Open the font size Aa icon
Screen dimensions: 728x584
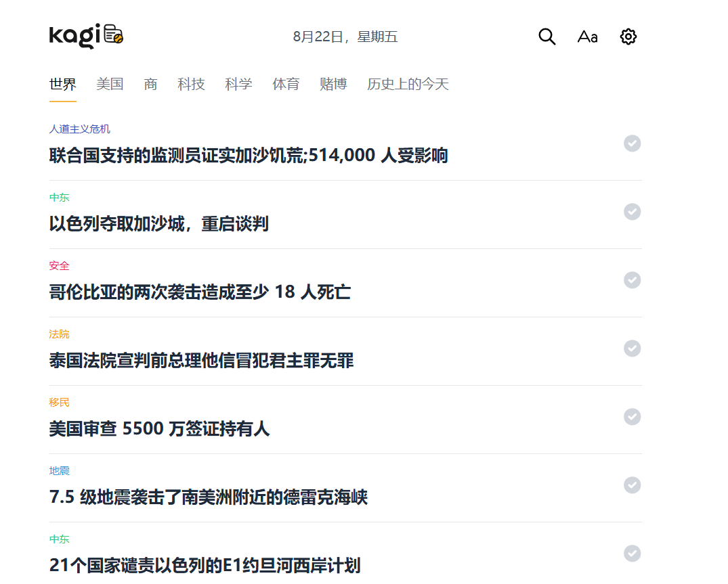tap(587, 37)
